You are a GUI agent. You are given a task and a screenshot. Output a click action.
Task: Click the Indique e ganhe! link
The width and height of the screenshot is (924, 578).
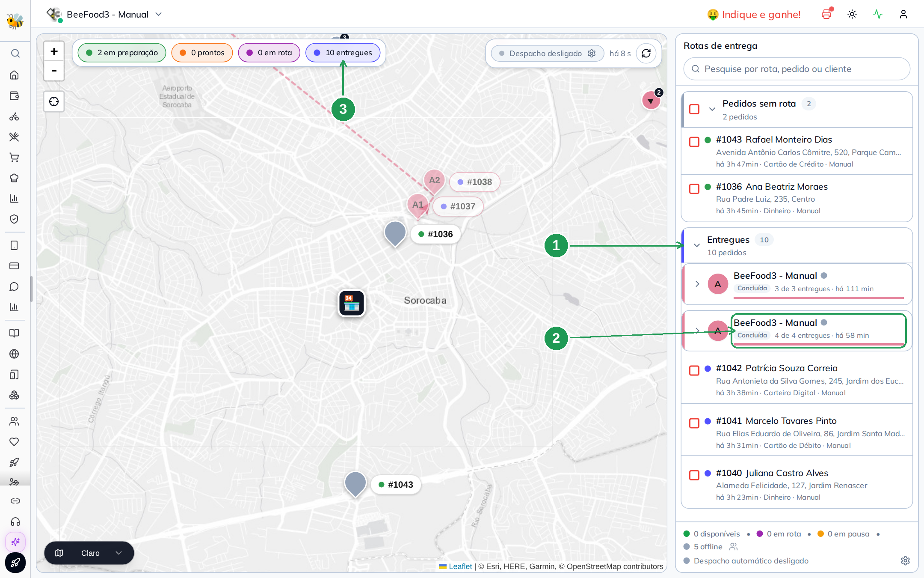754,15
